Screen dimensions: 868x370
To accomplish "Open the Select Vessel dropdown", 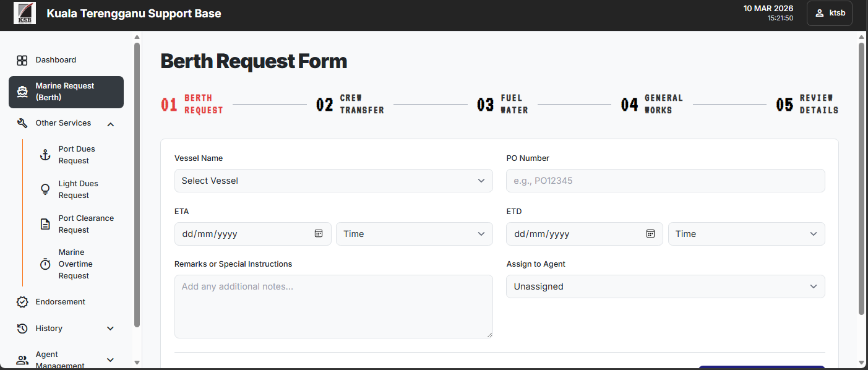I will coord(333,181).
